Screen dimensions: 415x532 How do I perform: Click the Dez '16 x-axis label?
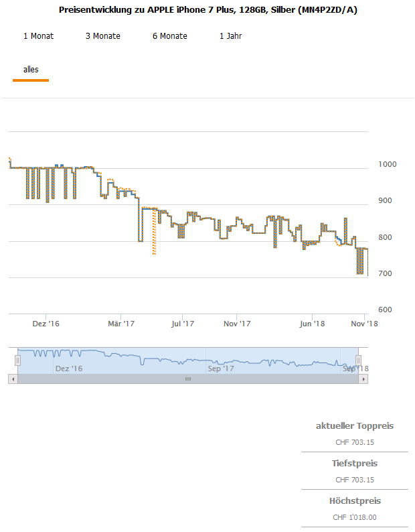coord(46,324)
